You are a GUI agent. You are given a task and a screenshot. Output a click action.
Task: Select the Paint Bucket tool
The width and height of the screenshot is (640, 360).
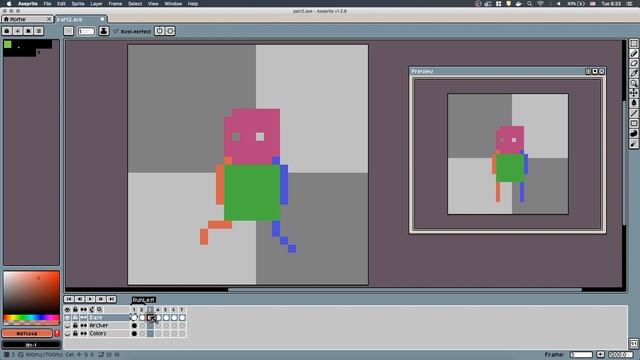(x=633, y=103)
